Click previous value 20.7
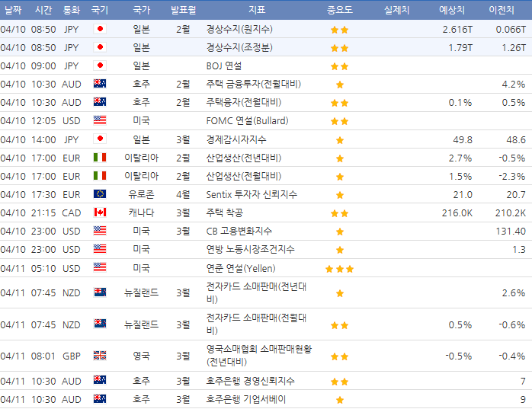 click(516, 195)
